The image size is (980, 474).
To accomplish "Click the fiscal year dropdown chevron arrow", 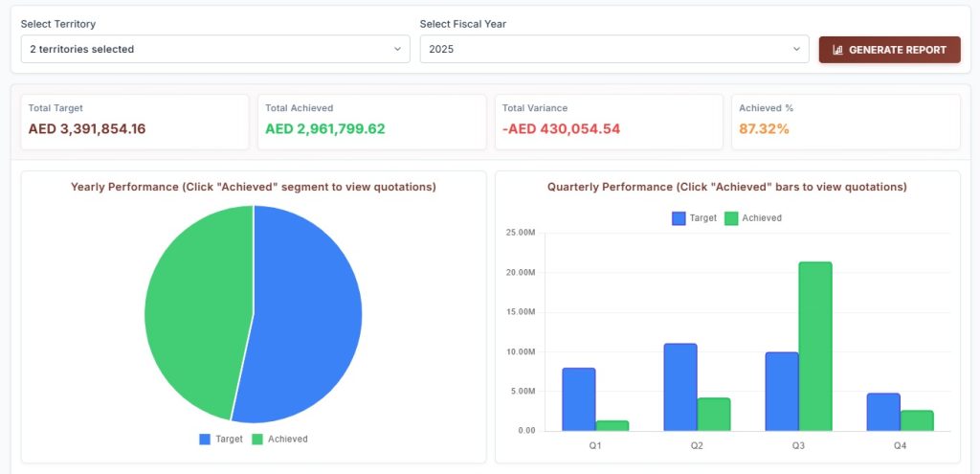I will (x=796, y=49).
